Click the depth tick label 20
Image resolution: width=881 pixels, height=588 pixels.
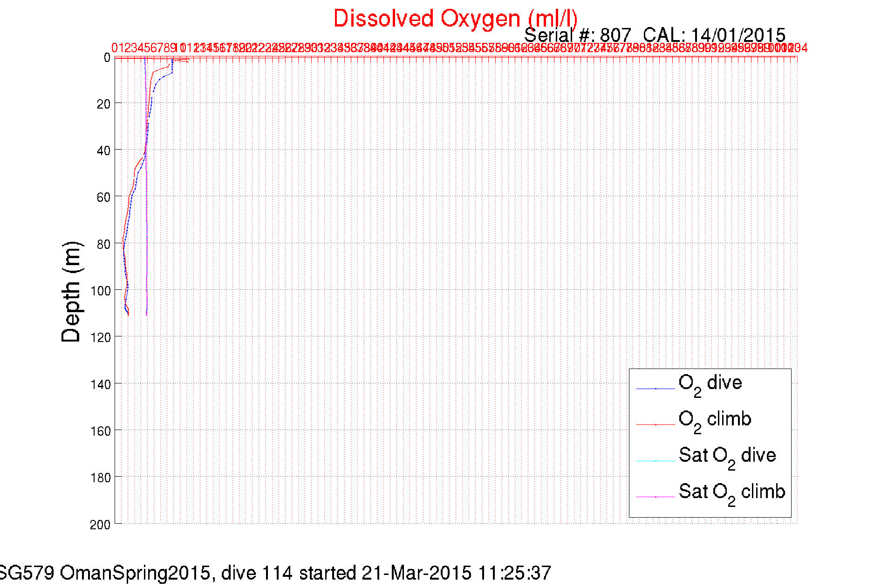click(103, 104)
